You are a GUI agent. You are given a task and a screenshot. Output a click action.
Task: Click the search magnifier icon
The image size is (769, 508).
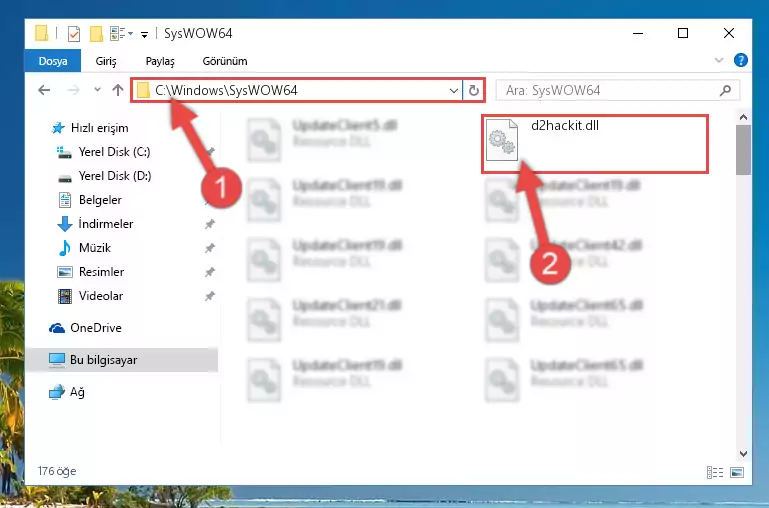click(x=725, y=90)
